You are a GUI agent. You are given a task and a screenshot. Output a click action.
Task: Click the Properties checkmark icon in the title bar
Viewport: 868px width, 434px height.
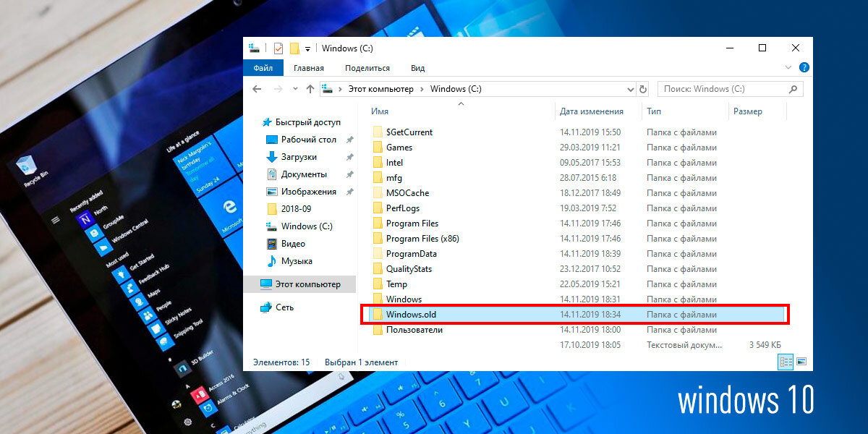click(x=278, y=48)
